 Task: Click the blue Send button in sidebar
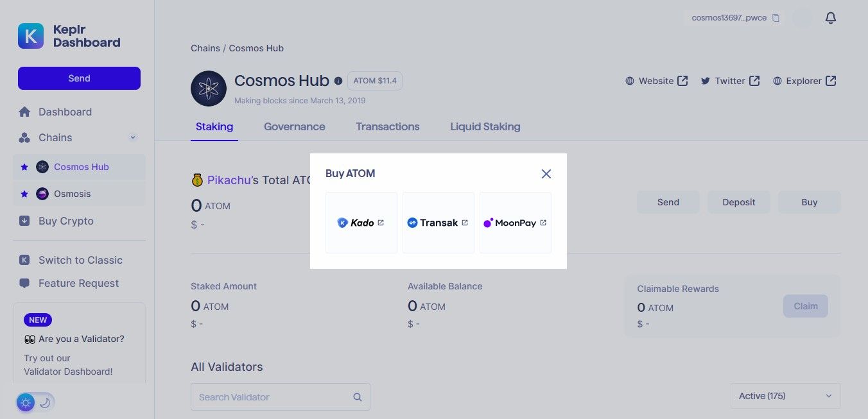click(x=79, y=78)
